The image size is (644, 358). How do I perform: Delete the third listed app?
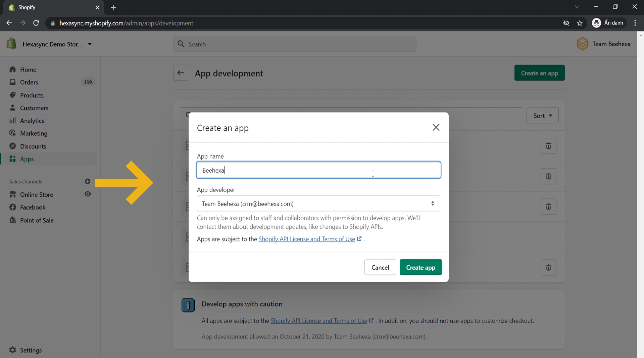548,207
